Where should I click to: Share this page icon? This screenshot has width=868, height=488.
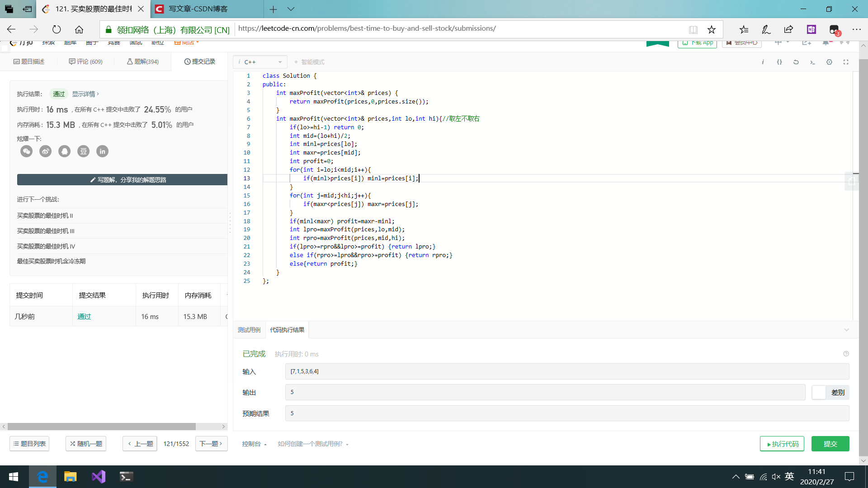[788, 29]
